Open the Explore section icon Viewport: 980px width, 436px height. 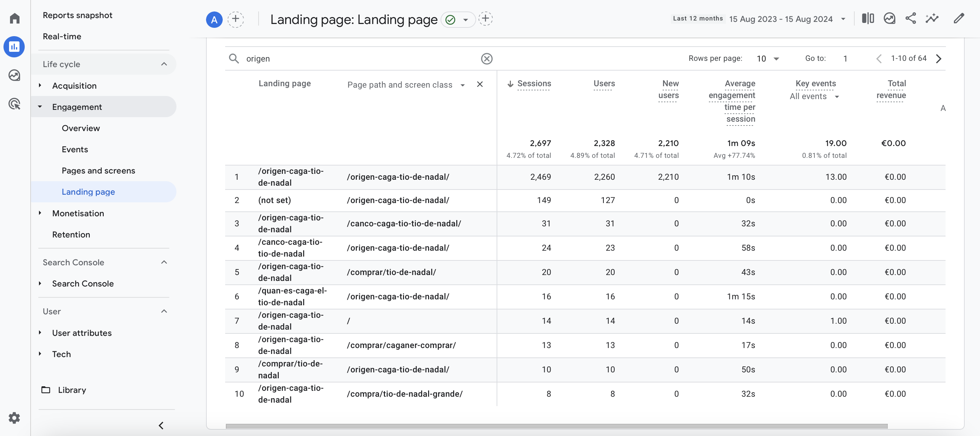click(x=14, y=75)
